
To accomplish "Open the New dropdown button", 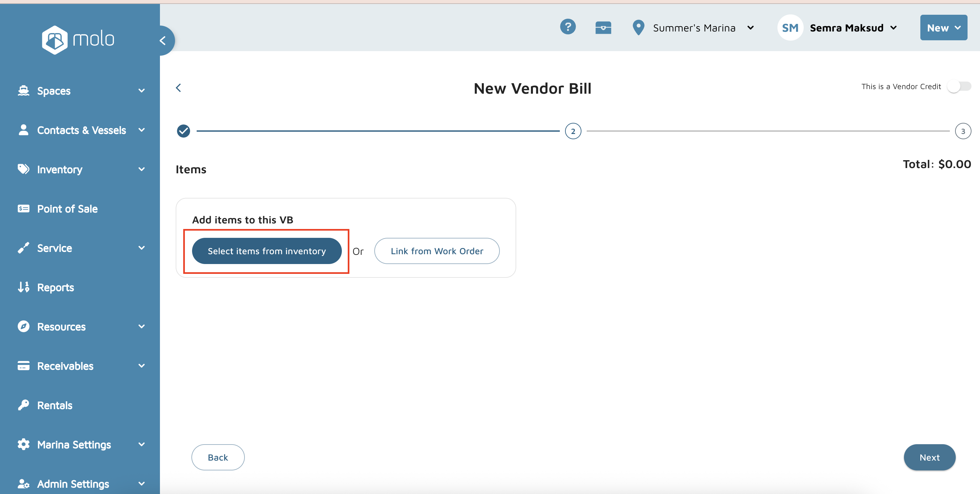I will [x=943, y=28].
